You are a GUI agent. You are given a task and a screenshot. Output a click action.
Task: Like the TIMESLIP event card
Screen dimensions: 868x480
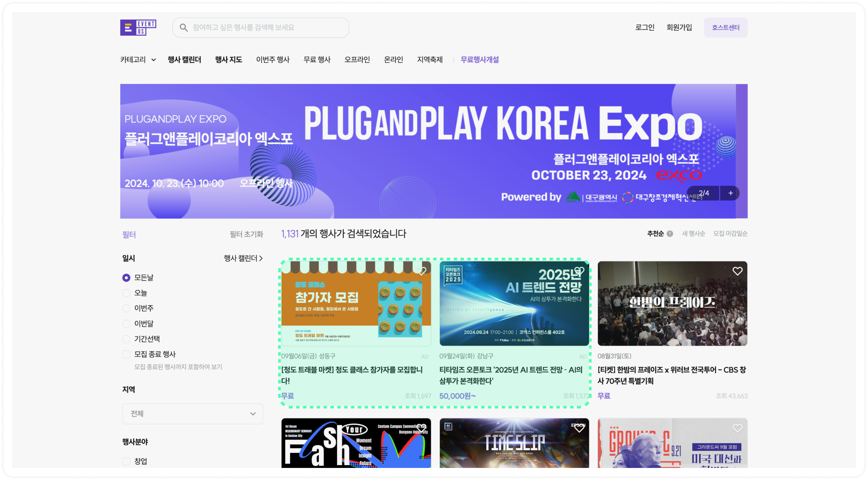click(x=579, y=428)
